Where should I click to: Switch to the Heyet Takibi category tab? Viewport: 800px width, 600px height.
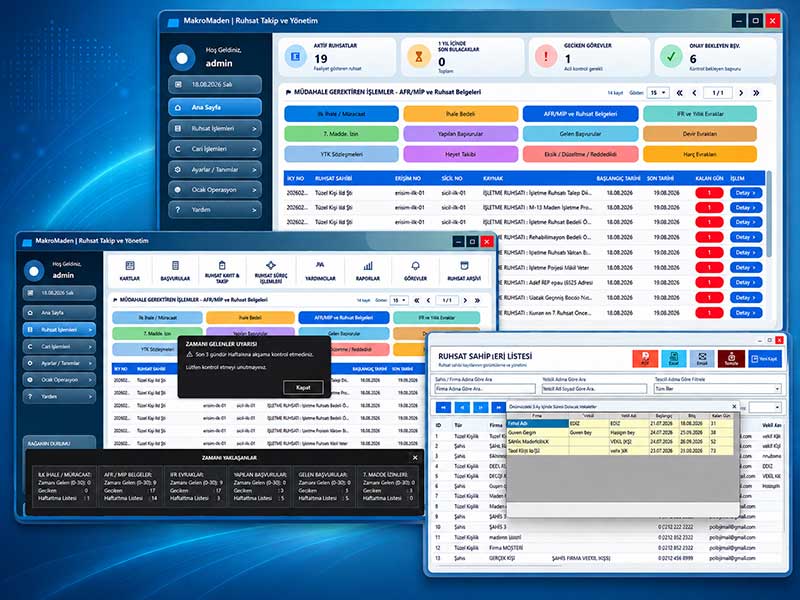(461, 154)
